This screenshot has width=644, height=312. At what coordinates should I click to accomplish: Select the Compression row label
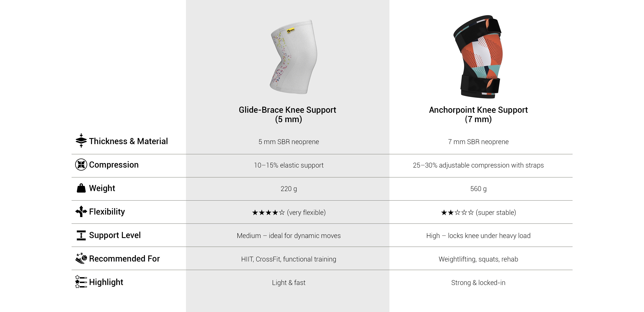point(114,165)
